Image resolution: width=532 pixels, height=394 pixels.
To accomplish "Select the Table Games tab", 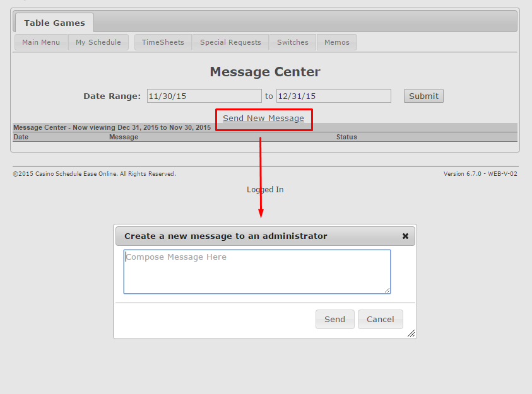I will click(54, 23).
